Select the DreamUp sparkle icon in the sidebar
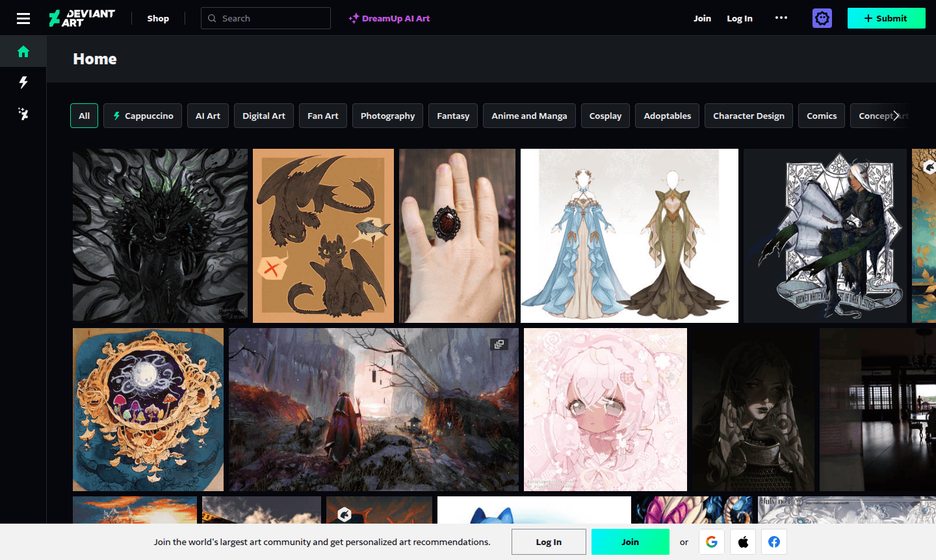 [x=23, y=114]
